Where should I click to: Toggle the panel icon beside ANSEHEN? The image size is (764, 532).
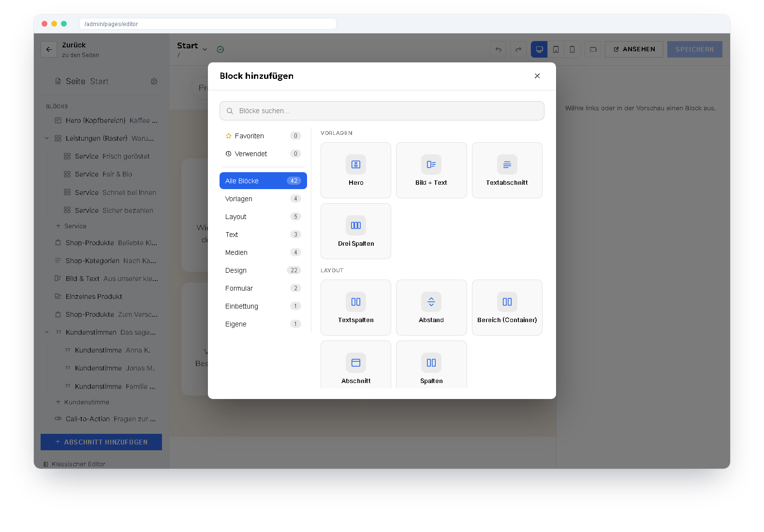tap(593, 49)
